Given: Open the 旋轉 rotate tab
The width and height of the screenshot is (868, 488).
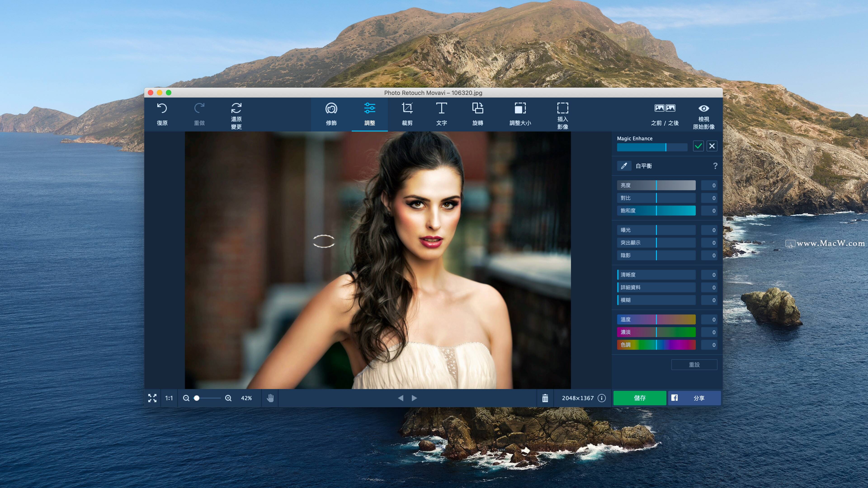Looking at the screenshot, I should (x=478, y=115).
